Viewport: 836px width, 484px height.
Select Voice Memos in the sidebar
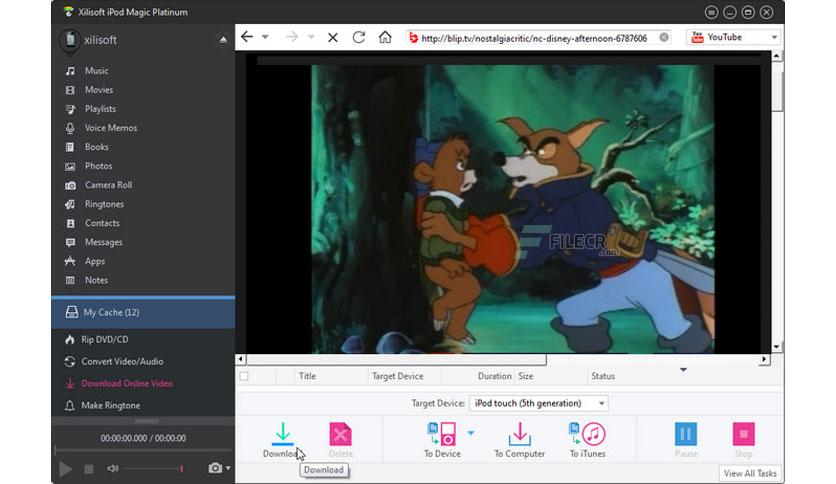click(110, 128)
